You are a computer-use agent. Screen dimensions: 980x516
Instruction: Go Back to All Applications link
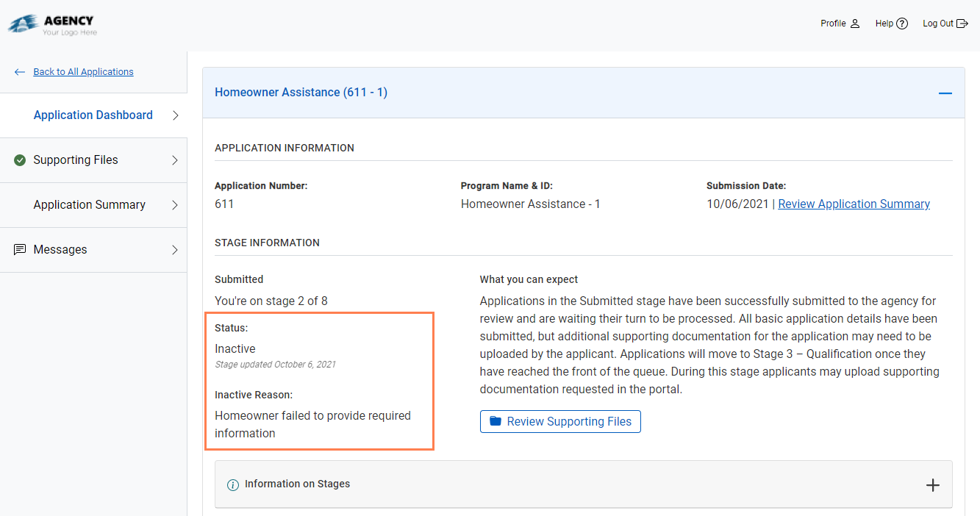[x=83, y=72]
